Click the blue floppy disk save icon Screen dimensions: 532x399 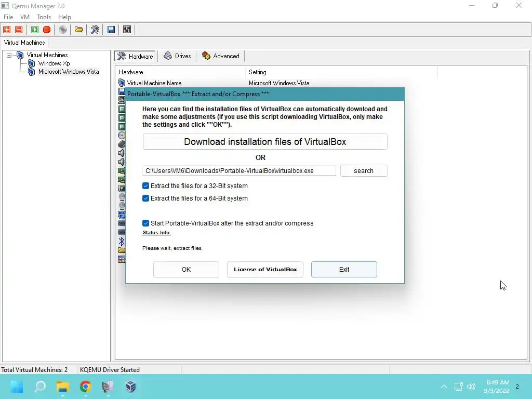(111, 30)
